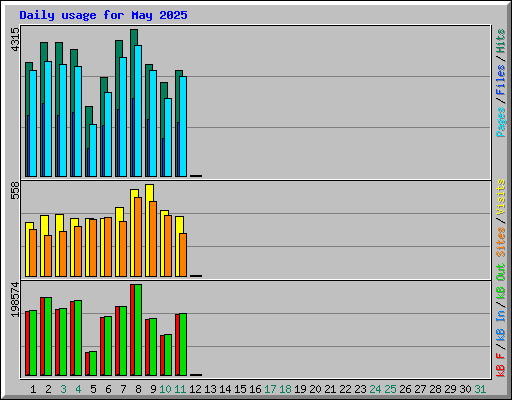Click the green kB Out bar for day 10

point(168,355)
